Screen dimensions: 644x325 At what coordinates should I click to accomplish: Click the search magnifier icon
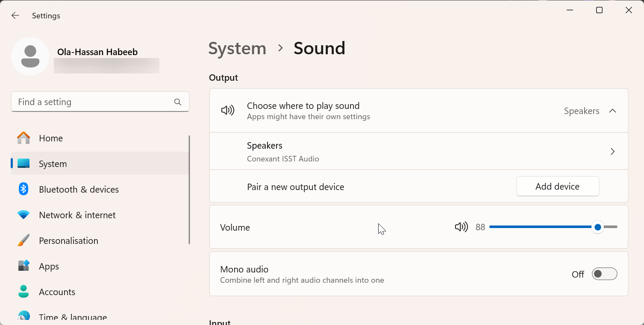pyautogui.click(x=178, y=102)
